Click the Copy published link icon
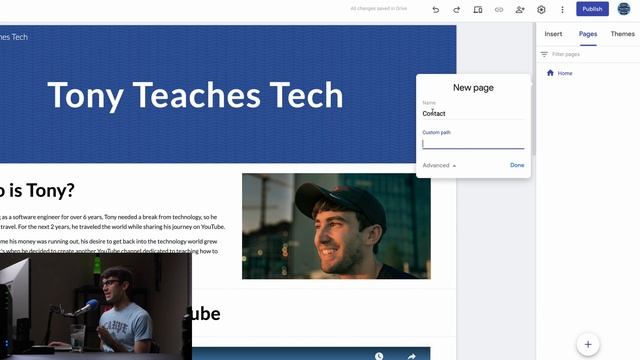The height and width of the screenshot is (360, 640). (x=499, y=9)
